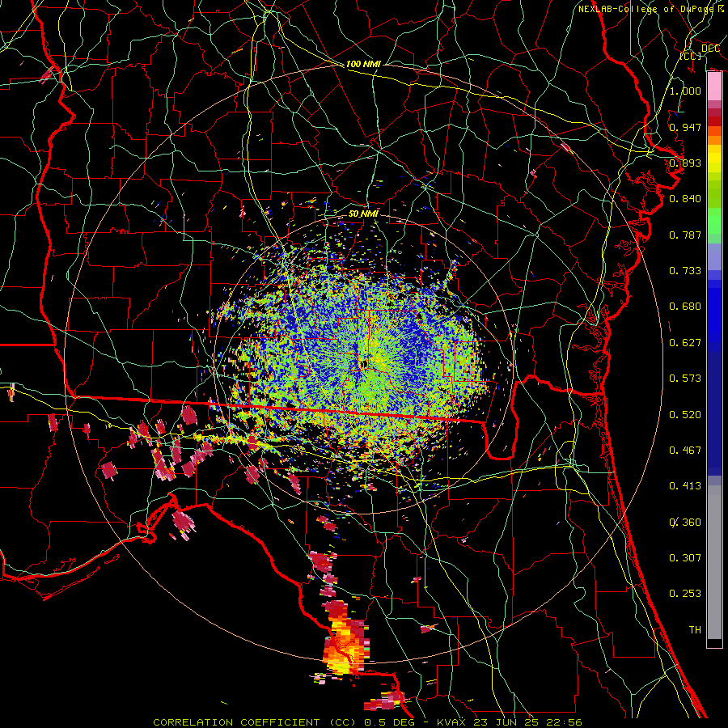Click the "NEXLAB-College of DuPage" header text
This screenshot has height=728, width=728.
(x=646, y=9)
